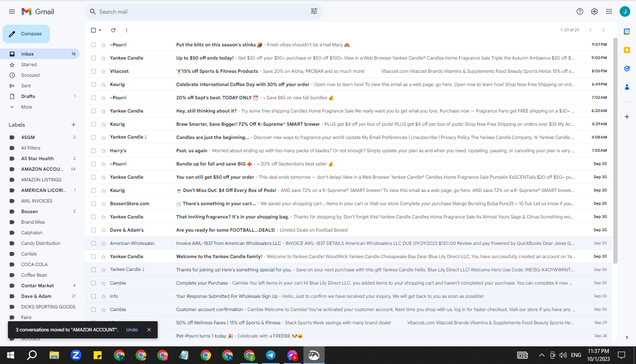Open File Explorer from taskbar
Image resolution: width=636 pixels, height=364 pixels.
click(x=54, y=355)
